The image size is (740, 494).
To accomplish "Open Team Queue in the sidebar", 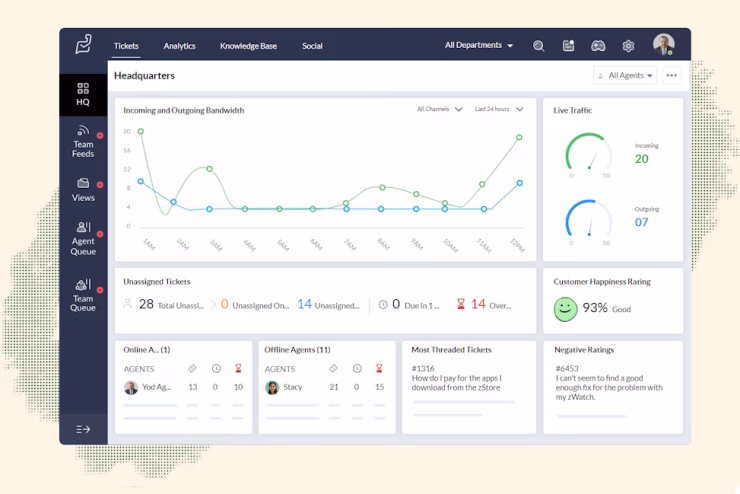I will (x=83, y=296).
